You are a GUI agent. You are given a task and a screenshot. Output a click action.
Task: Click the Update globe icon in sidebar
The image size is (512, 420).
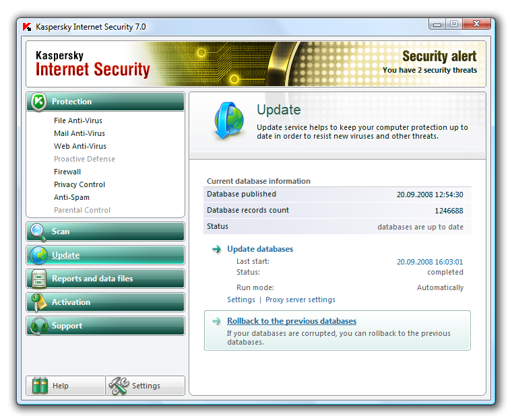[38, 255]
